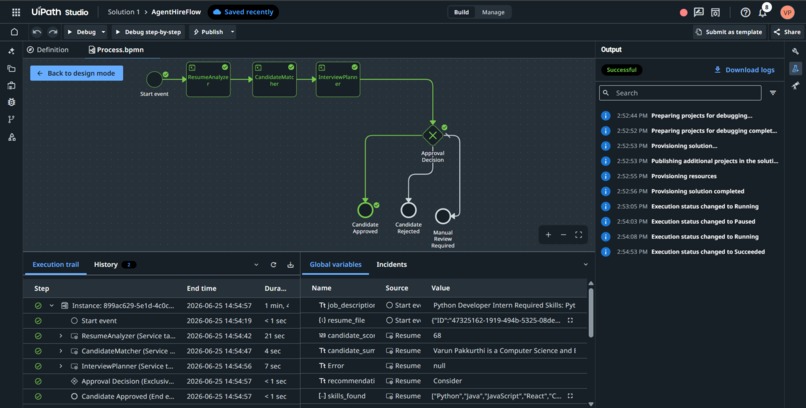The image size is (806, 408).
Task: Click Back to design mode button
Action: pyautogui.click(x=77, y=73)
